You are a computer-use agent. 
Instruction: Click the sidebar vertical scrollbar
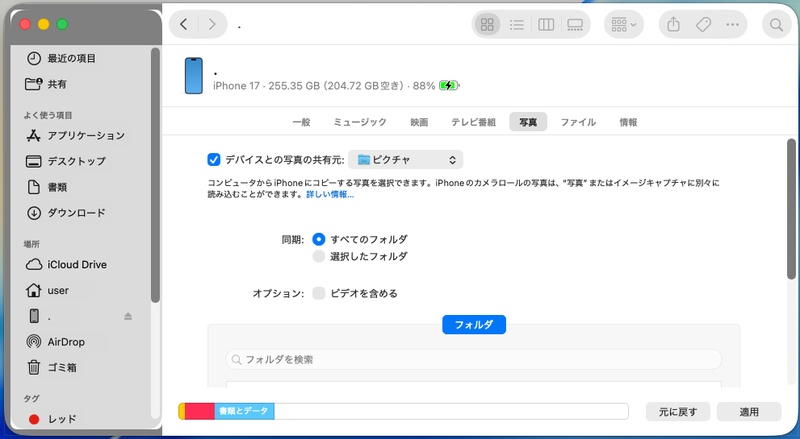coord(155,175)
